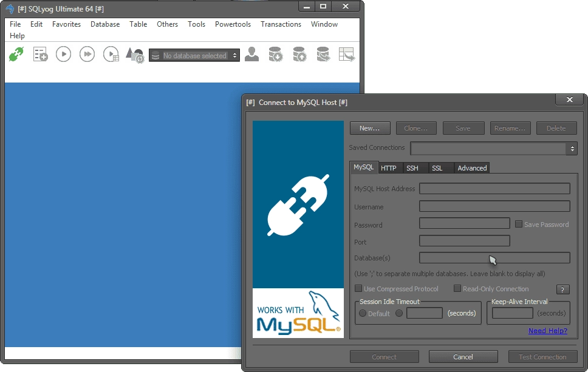Image resolution: width=588 pixels, height=372 pixels.
Task: Close the SQLyog Ultimate main window
Action: [x=346, y=6]
